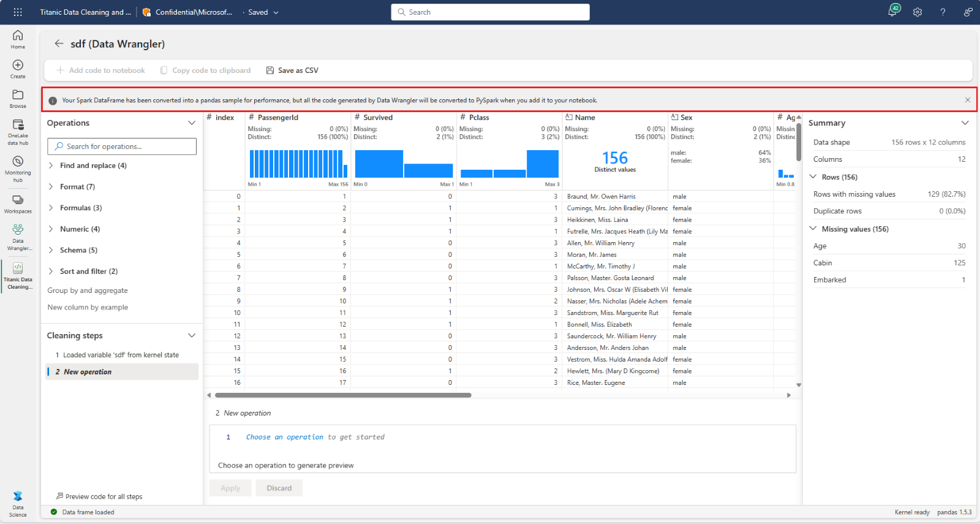980x524 pixels.
Task: Click the Data frame loaded status
Action: coord(82,512)
